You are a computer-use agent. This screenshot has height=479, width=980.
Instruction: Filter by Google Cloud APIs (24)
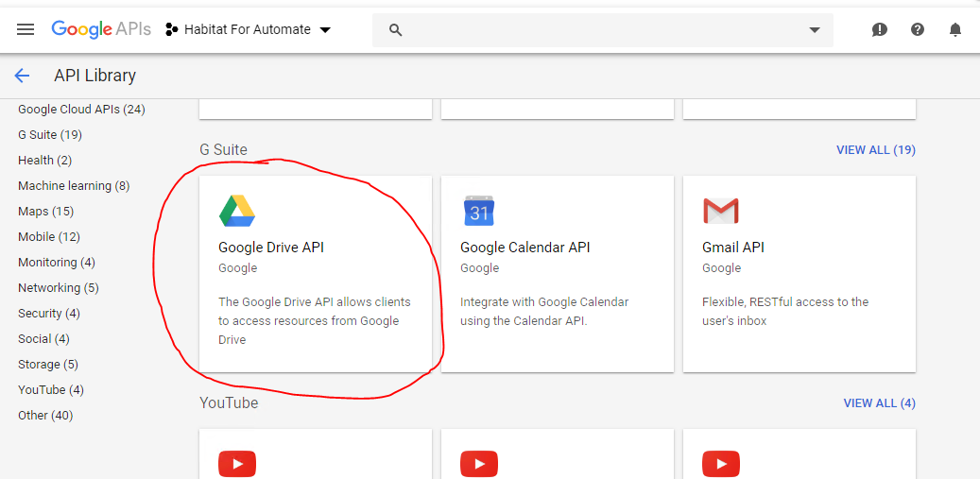(81, 110)
